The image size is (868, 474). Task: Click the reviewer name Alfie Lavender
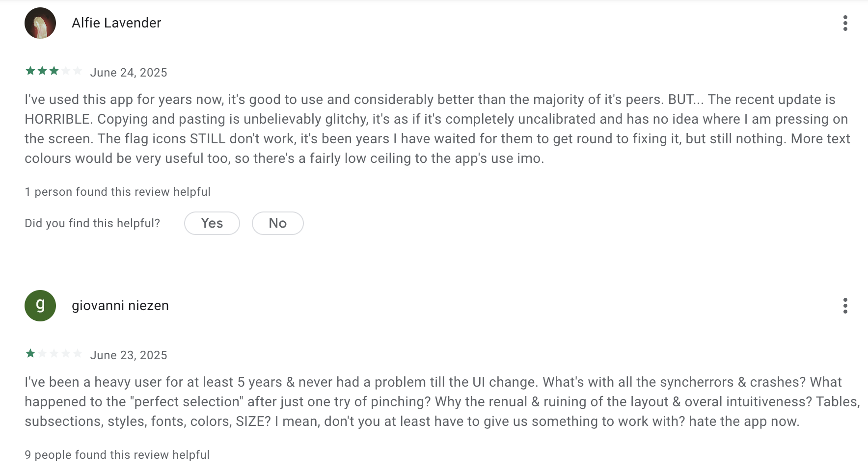pyautogui.click(x=116, y=23)
